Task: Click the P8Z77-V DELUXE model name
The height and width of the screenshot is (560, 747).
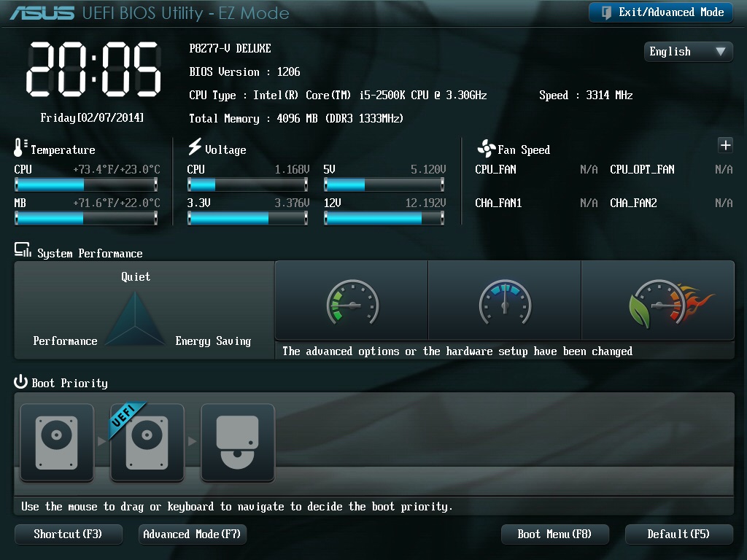Action: (230, 49)
